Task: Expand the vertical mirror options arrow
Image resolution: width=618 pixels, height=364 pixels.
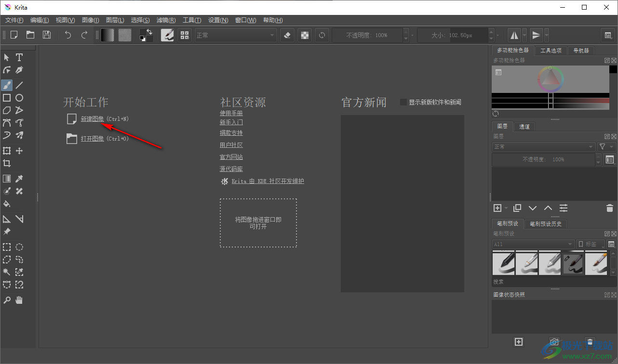Action: (x=546, y=35)
